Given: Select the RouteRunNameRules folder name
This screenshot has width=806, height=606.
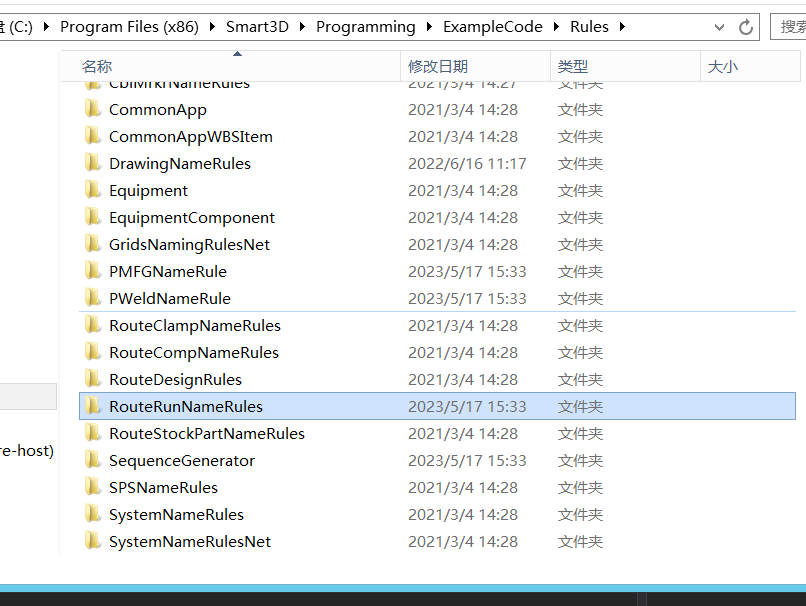Looking at the screenshot, I should click(x=186, y=407).
